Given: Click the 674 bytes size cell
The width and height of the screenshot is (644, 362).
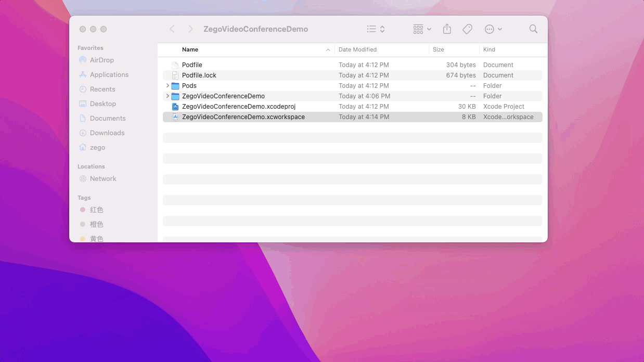Looking at the screenshot, I should click(x=461, y=75).
